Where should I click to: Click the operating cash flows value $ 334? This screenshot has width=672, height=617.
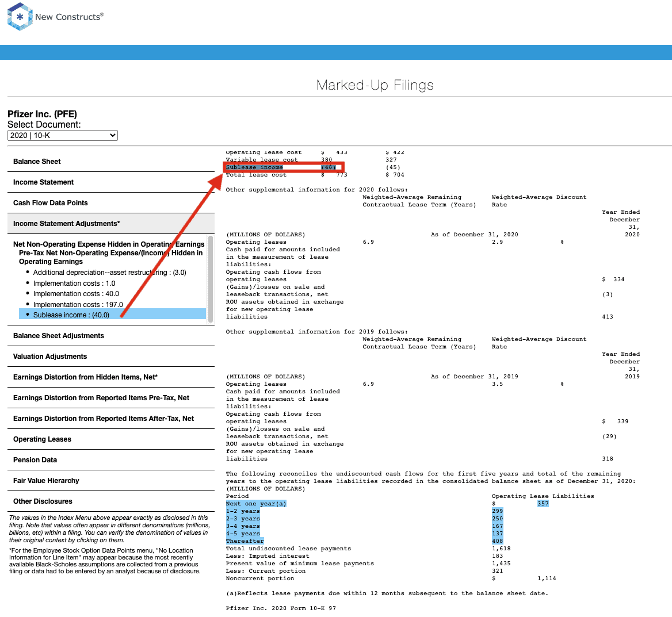(613, 279)
